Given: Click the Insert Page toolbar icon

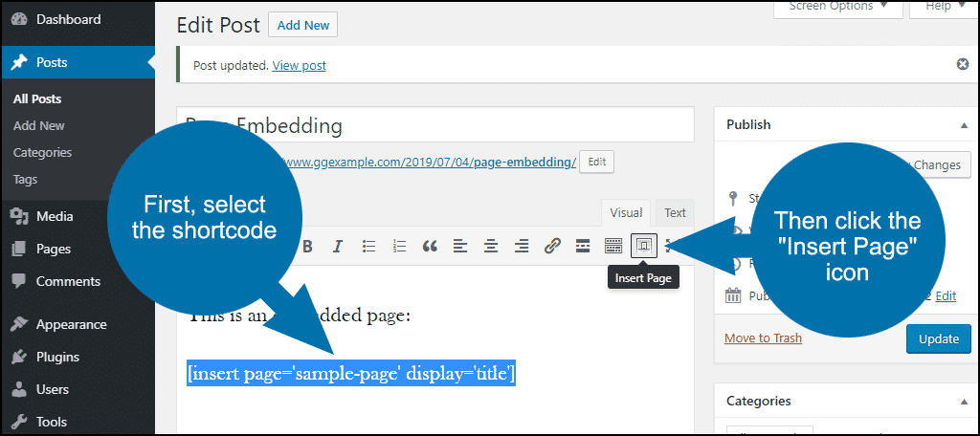Looking at the screenshot, I should click(644, 246).
